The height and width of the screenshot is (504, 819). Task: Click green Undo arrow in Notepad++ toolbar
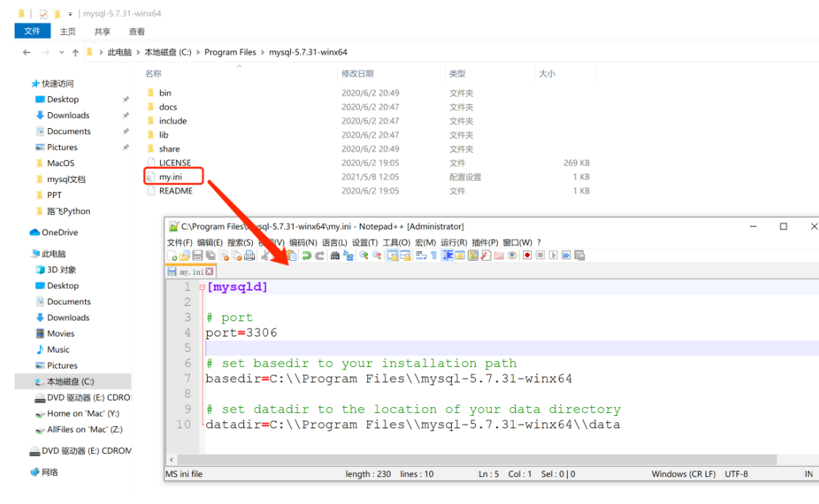point(307,256)
